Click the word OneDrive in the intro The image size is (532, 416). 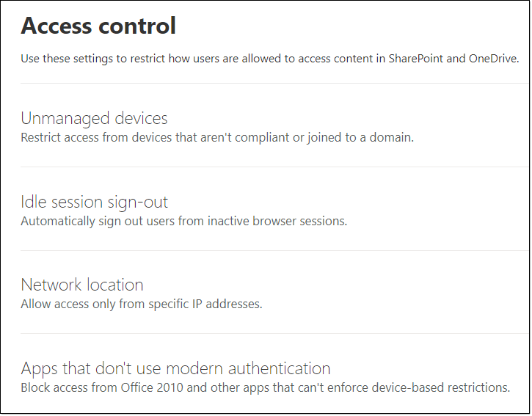click(x=493, y=59)
